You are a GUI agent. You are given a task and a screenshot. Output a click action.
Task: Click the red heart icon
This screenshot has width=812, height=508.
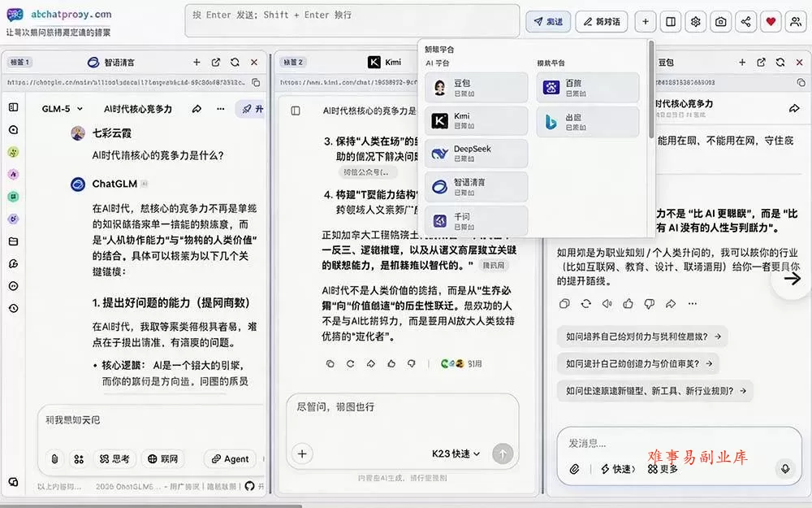[x=771, y=21]
